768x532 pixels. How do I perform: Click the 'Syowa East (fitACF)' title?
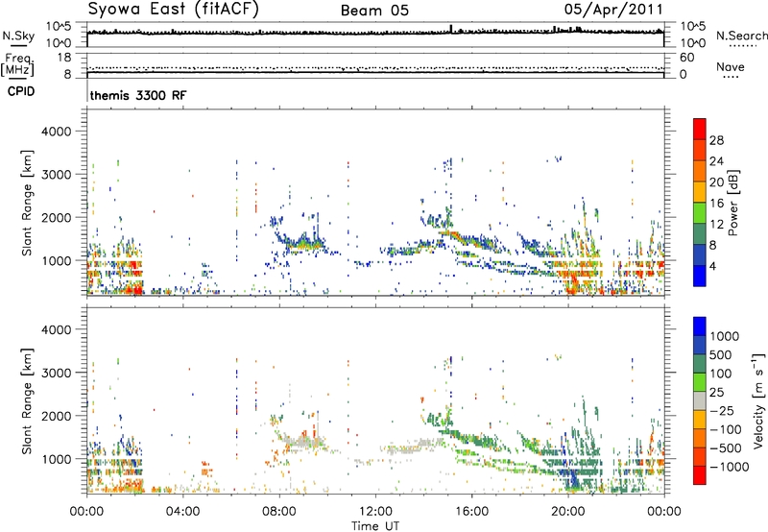pyautogui.click(x=174, y=10)
